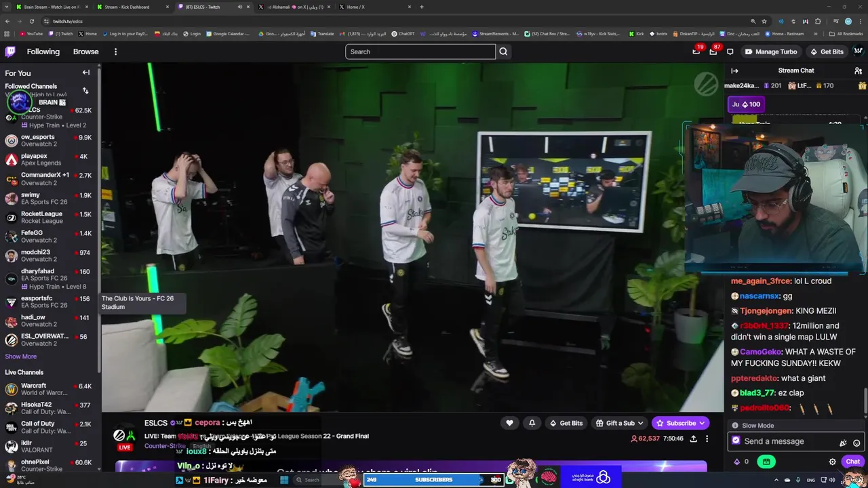Image resolution: width=868 pixels, height=488 pixels.
Task: Open RocketLeague channel in sidebar
Action: pos(49,217)
